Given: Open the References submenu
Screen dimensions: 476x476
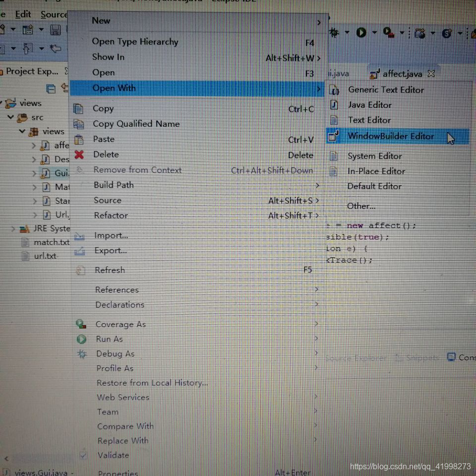Looking at the screenshot, I should (x=197, y=290).
